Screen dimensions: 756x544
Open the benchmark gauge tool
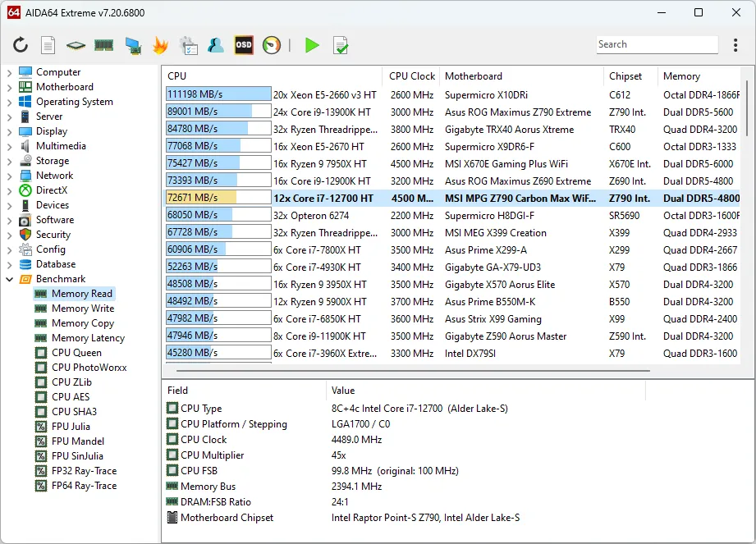[271, 45]
